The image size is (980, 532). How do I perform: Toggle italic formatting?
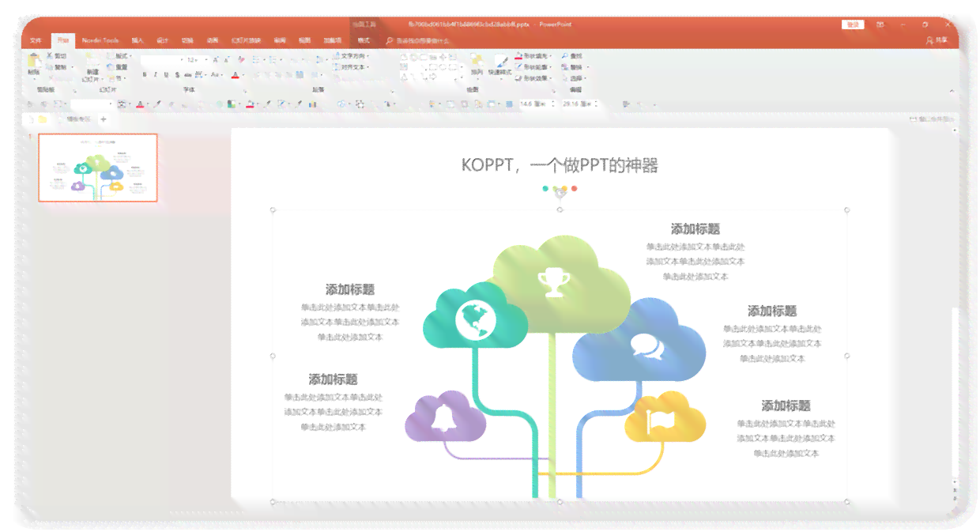pos(155,75)
